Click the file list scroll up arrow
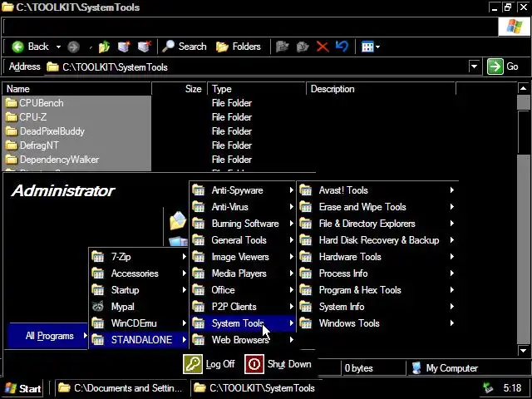Viewport: 532px width, 399px height. [x=523, y=89]
